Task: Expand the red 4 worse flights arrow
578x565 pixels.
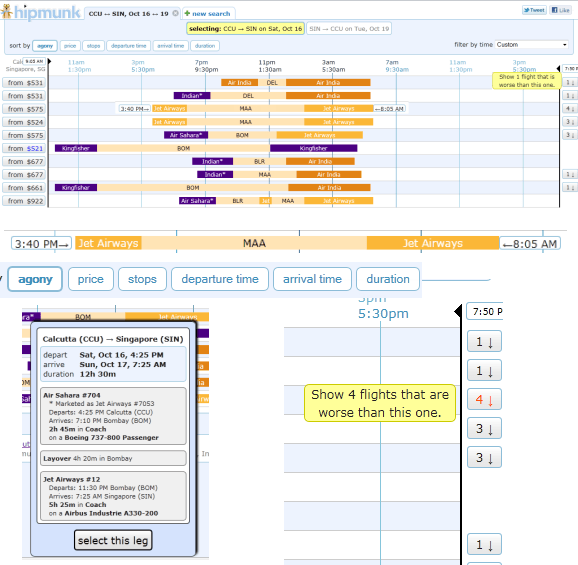Action: coord(484,400)
